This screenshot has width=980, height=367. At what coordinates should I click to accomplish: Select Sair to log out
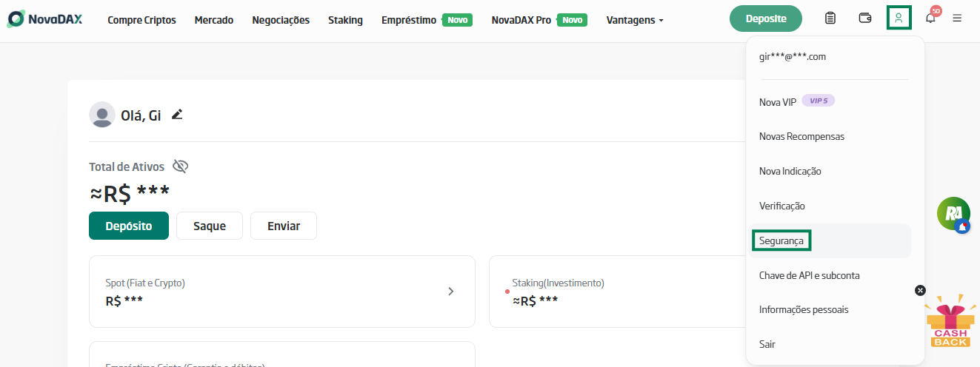coord(767,344)
